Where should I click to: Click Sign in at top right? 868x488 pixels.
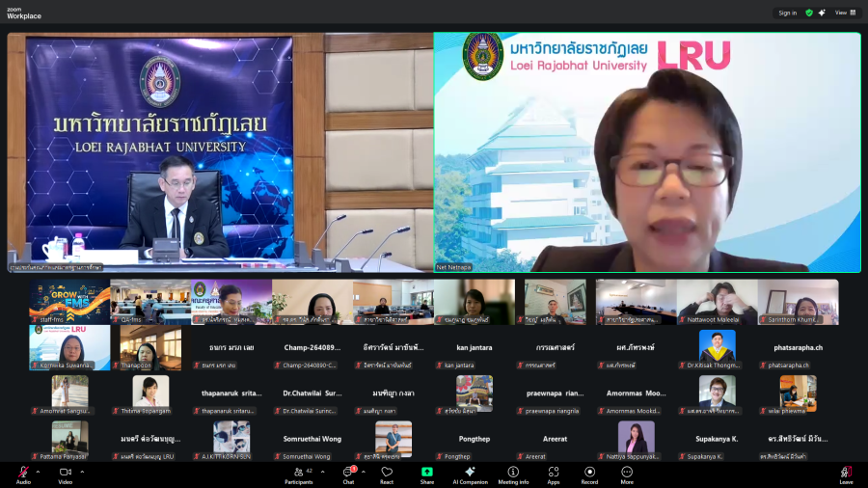(x=788, y=13)
